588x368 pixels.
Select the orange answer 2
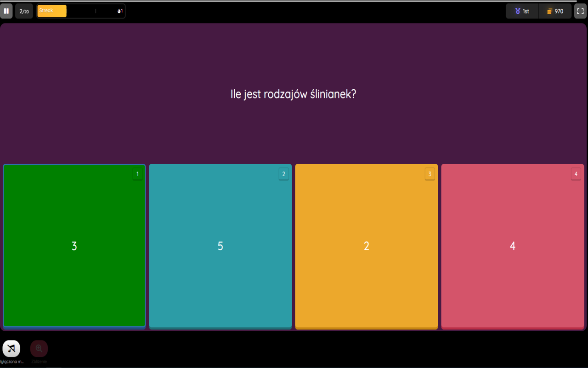point(367,246)
